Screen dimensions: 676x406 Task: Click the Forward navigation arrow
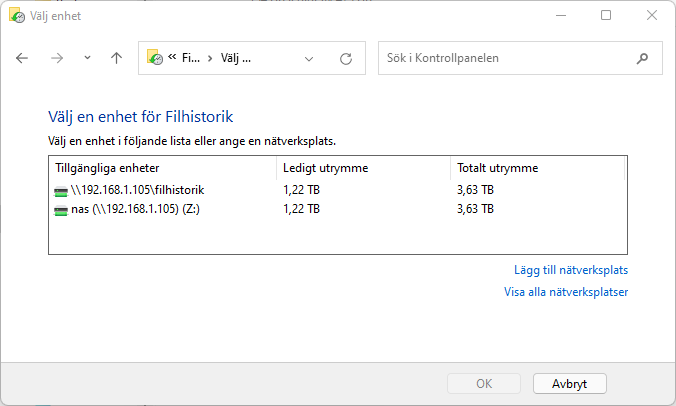(x=57, y=58)
